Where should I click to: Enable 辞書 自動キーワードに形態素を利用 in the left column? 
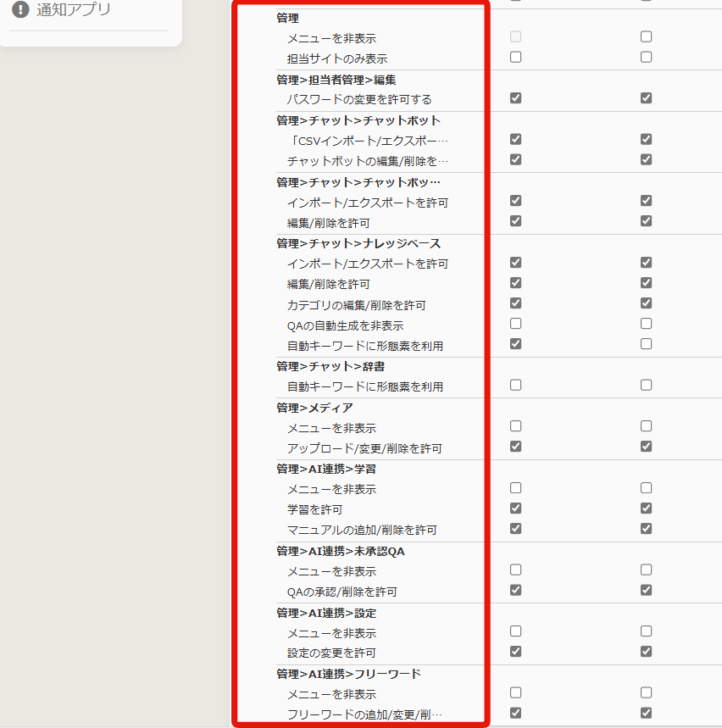pyautogui.click(x=515, y=385)
